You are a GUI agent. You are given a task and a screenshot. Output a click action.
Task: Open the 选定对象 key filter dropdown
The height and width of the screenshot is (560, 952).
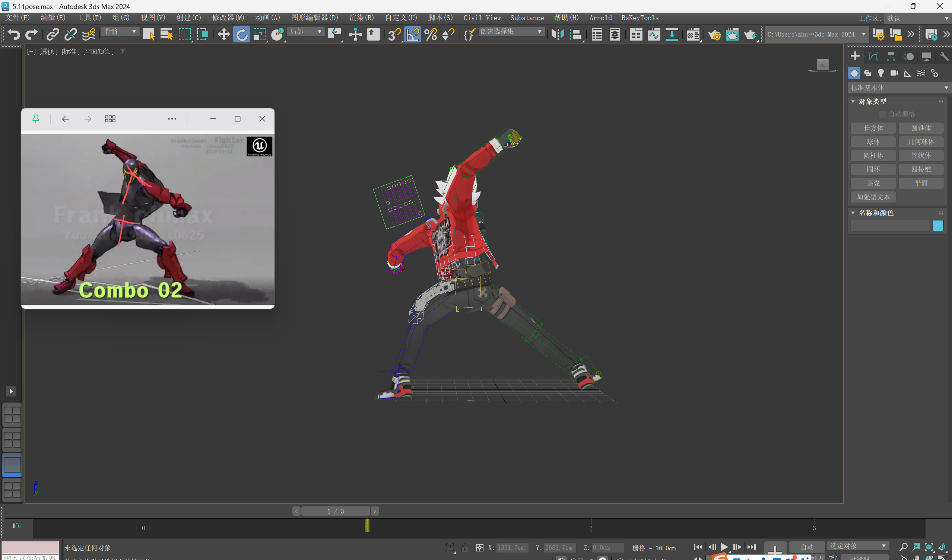858,546
